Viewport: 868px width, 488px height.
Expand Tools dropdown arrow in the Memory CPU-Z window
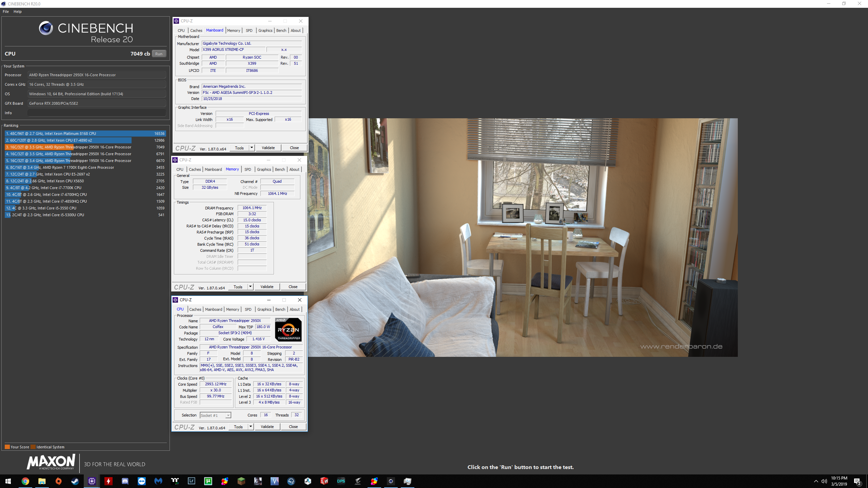click(x=250, y=287)
